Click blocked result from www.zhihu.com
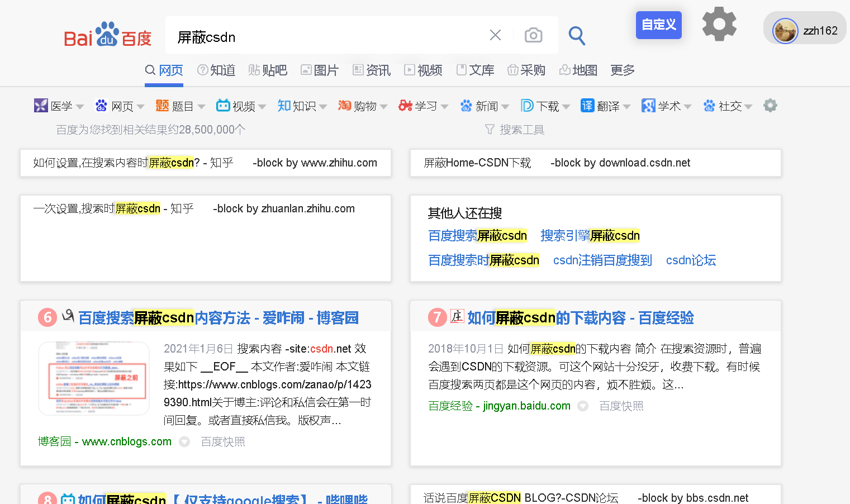Screen dimensions: 850x504 [x=205, y=163]
